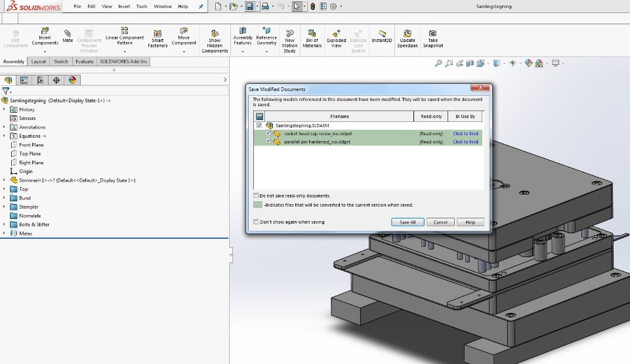The width and height of the screenshot is (630, 364).
Task: Click Zoom to Fit magnifier icon
Action: click(438, 63)
